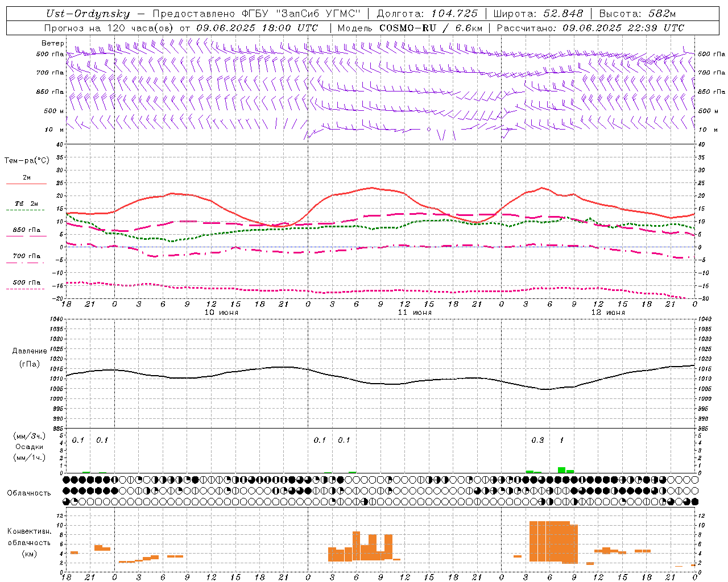Click the solid red 2м legend line
The height and width of the screenshot is (582, 728).
(26, 184)
